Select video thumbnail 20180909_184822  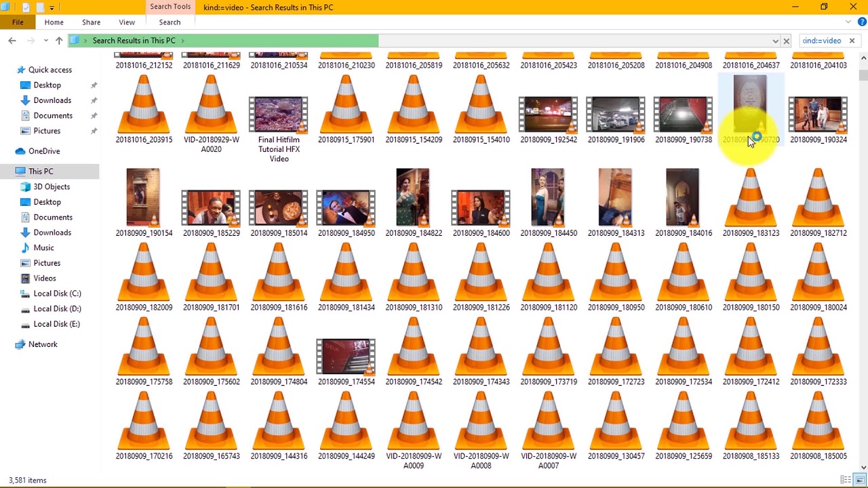click(414, 203)
